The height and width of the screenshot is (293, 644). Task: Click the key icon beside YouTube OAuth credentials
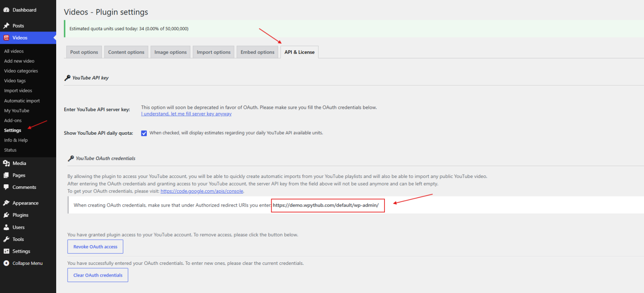pyautogui.click(x=70, y=158)
